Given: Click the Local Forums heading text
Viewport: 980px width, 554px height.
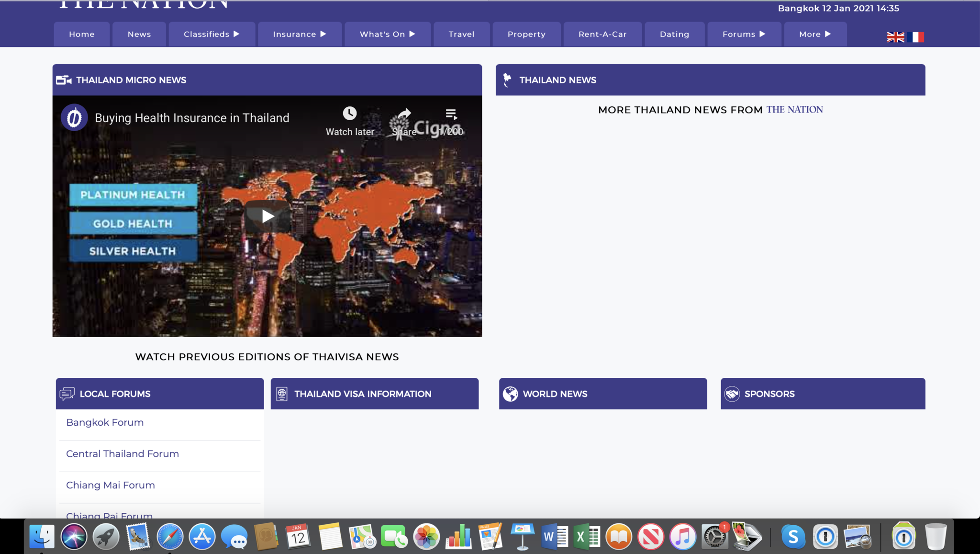Looking at the screenshot, I should pyautogui.click(x=115, y=394).
